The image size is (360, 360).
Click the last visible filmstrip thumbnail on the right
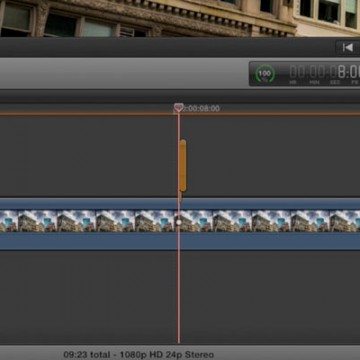345,221
